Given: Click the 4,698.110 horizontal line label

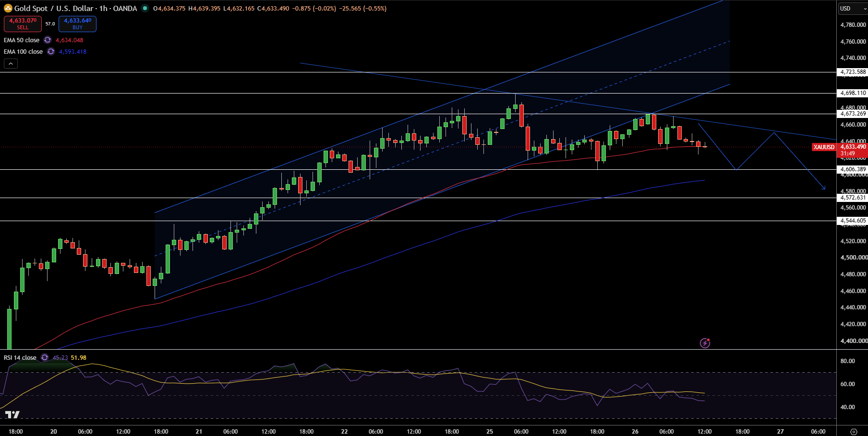Looking at the screenshot, I should [853, 93].
